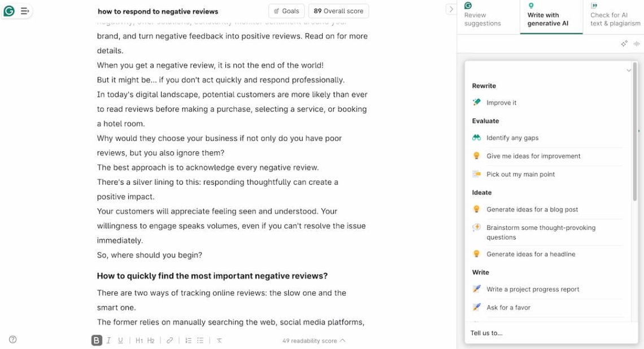The width and height of the screenshot is (644, 349).
Task: Click the sparkle AI icon above the prompt panel
Action: click(624, 43)
